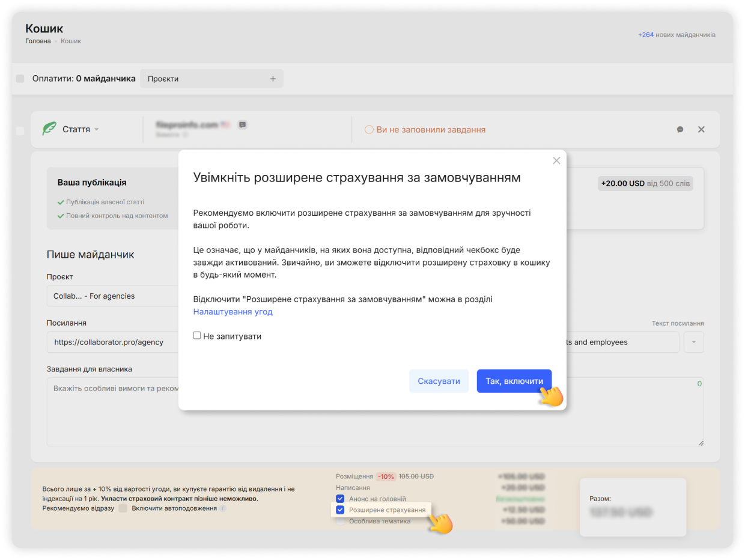The image size is (745, 560).
Task: Open the comment bubble icon in article row
Action: click(680, 129)
